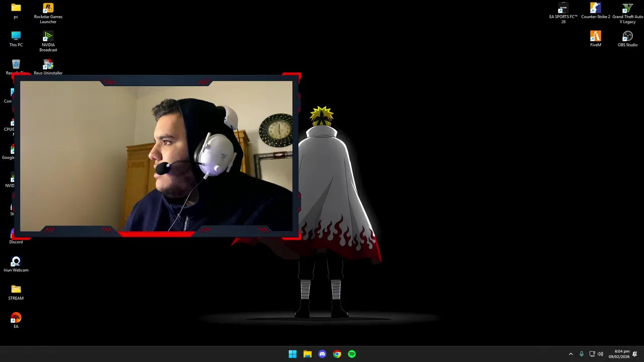Open File Explorer from the taskbar
Image resolution: width=644 pixels, height=362 pixels.
point(307,354)
